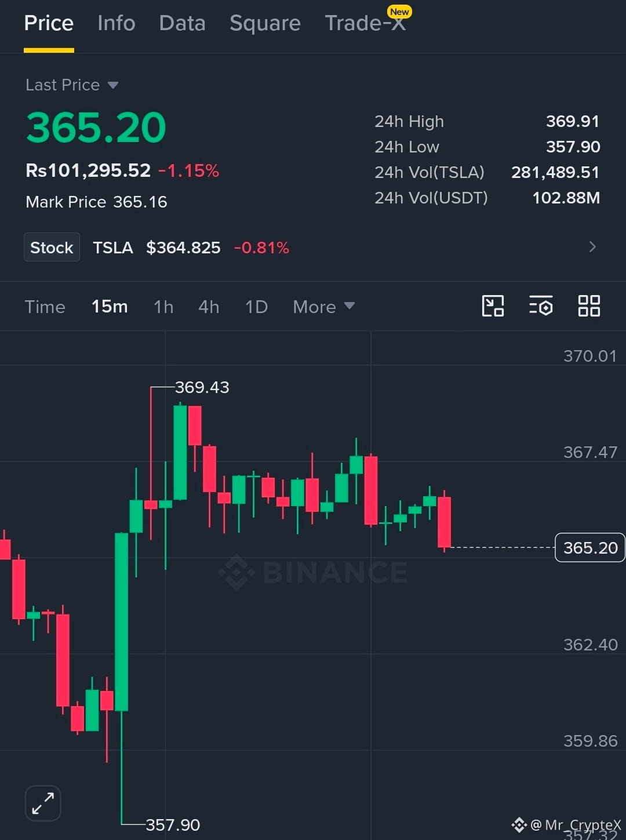Select the 1D timeframe
The height and width of the screenshot is (840, 626).
(x=256, y=306)
